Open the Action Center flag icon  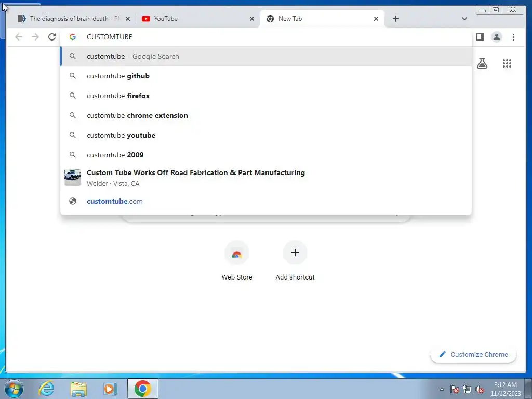coord(455,390)
